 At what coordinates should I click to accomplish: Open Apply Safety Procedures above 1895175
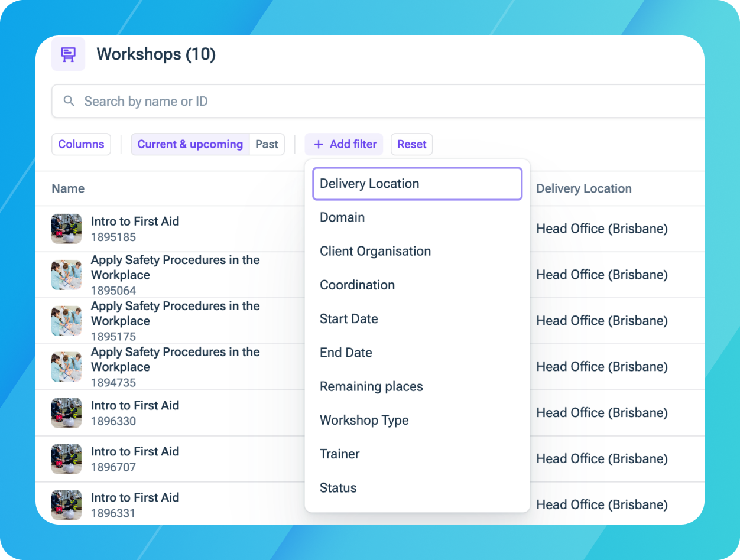[x=176, y=314]
